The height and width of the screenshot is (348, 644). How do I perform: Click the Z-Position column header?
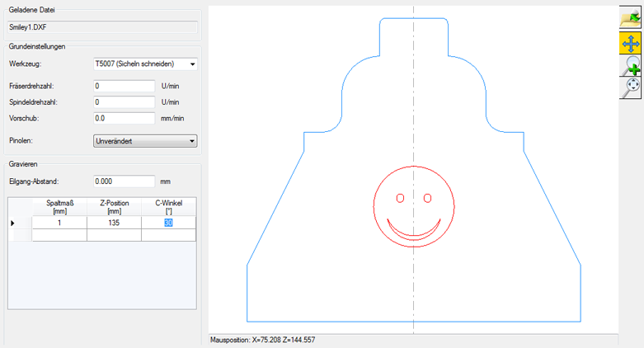coord(114,206)
